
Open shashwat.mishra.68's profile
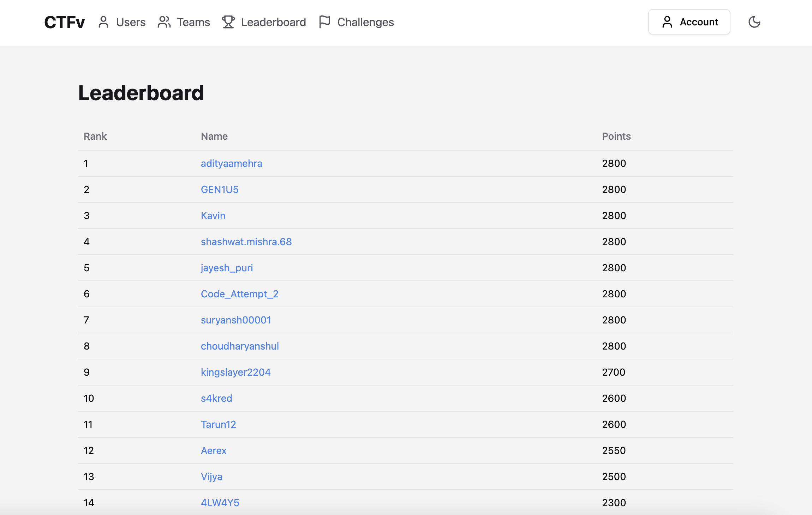click(246, 242)
